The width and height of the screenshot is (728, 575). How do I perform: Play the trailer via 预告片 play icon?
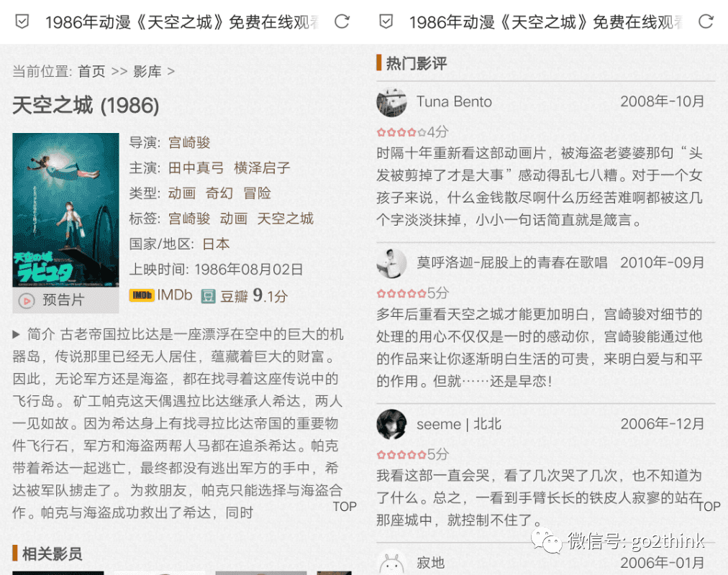(x=27, y=301)
